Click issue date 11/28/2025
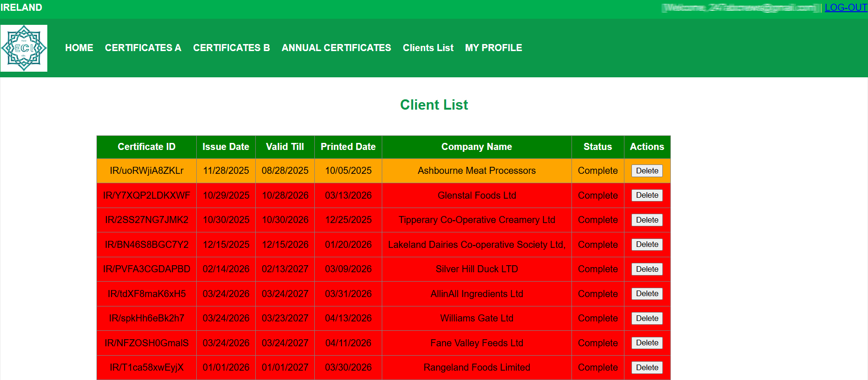The height and width of the screenshot is (380, 868). coord(226,171)
